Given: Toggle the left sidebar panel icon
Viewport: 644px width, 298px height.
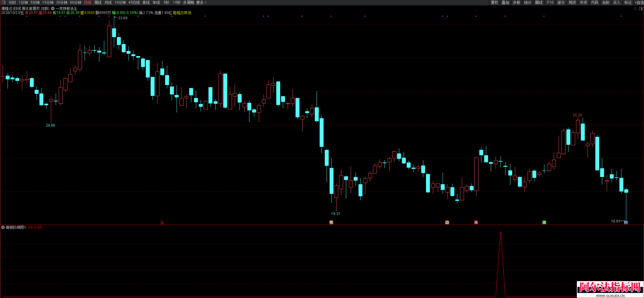Looking at the screenshot, I should tap(4, 2).
